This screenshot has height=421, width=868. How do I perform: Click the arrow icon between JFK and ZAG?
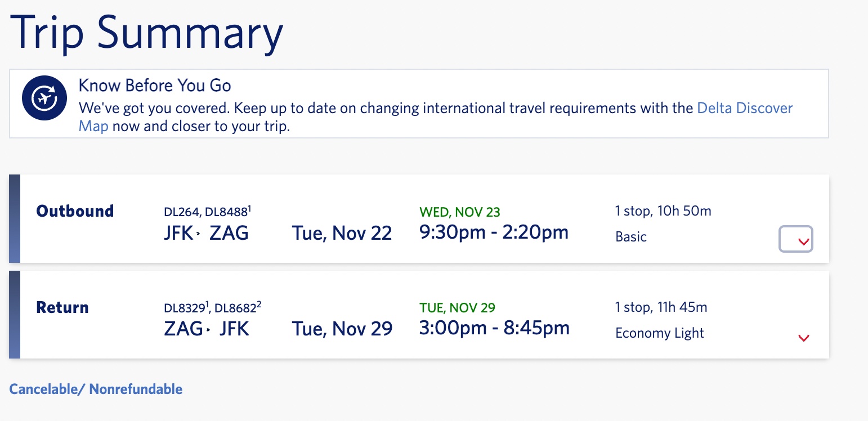[199, 233]
